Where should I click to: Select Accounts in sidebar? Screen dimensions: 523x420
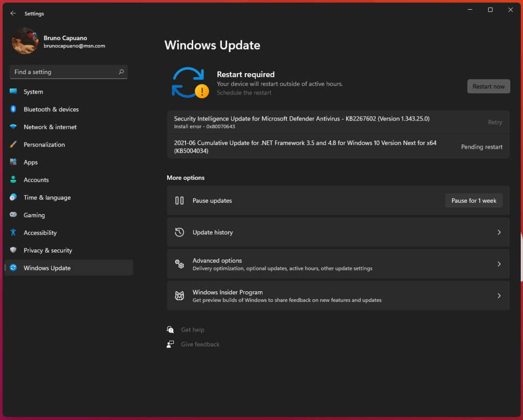click(36, 180)
